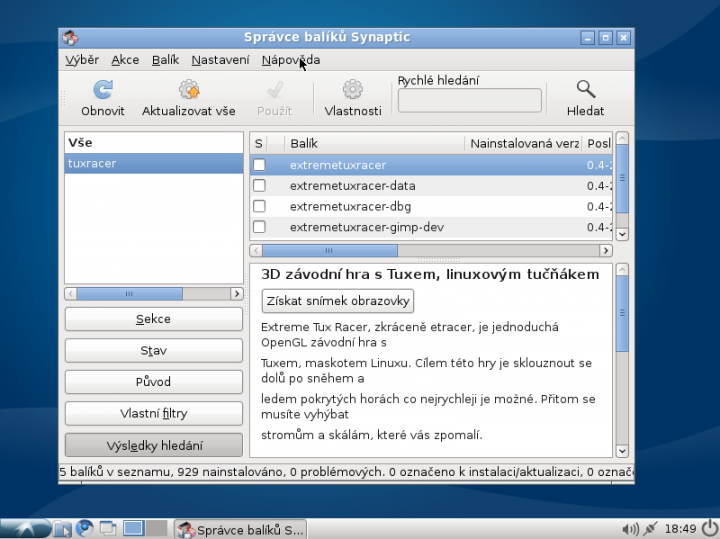Viewport: 720px width, 539px height.
Task: Click Synaptic window title bar icon
Action: pyautogui.click(x=70, y=38)
